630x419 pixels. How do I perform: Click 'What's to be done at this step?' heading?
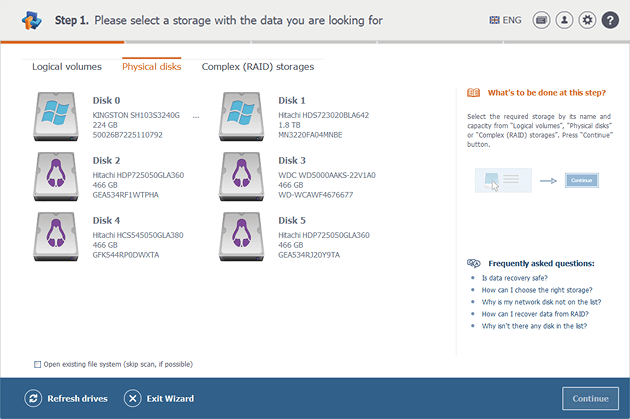pos(546,93)
